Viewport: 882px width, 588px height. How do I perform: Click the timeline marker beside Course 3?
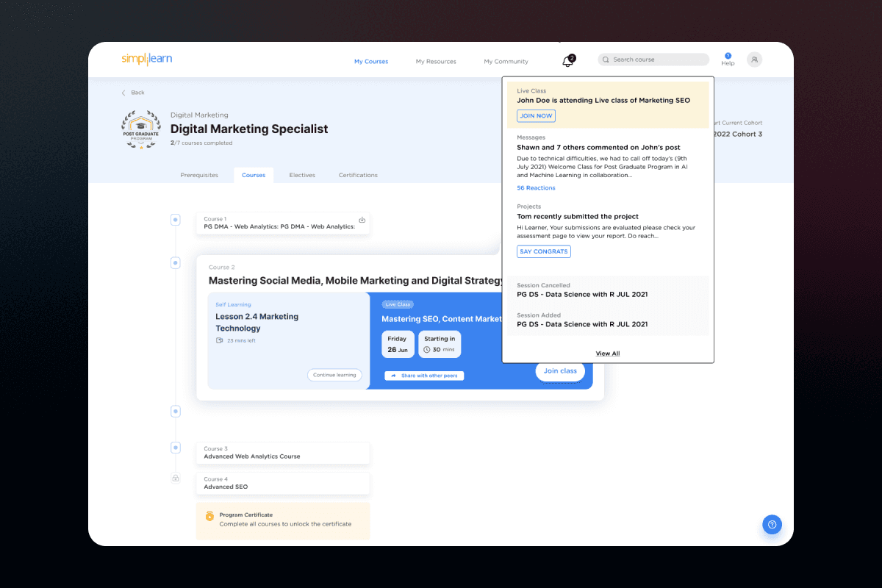(175, 448)
